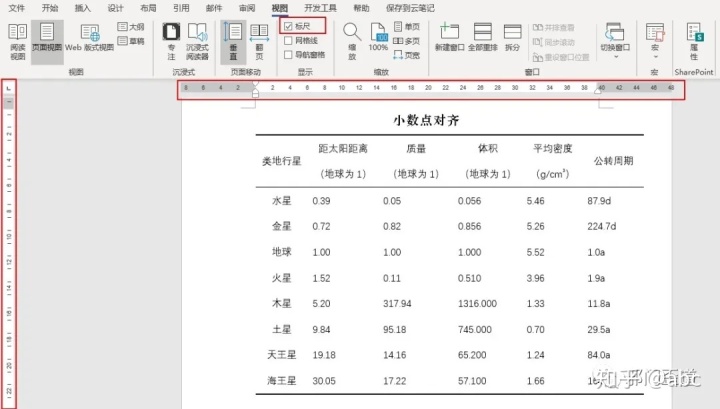This screenshot has height=409, width=720.
Task: Click cell value 317.94
Action: tap(397, 303)
